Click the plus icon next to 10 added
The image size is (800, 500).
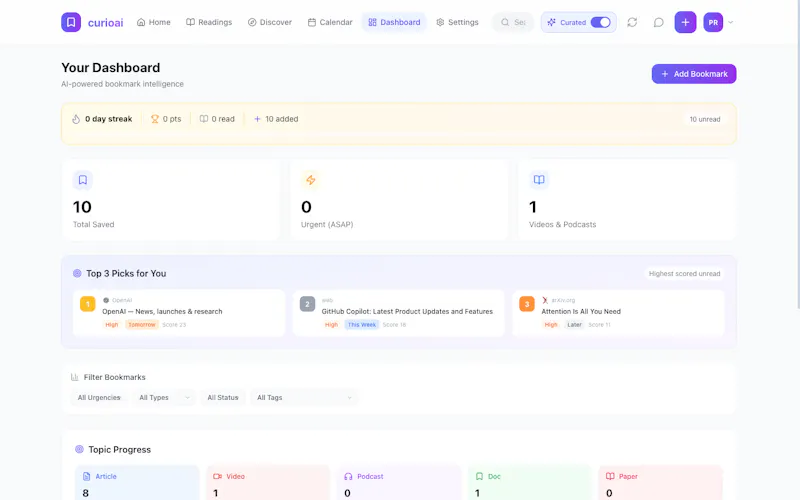[257, 119]
